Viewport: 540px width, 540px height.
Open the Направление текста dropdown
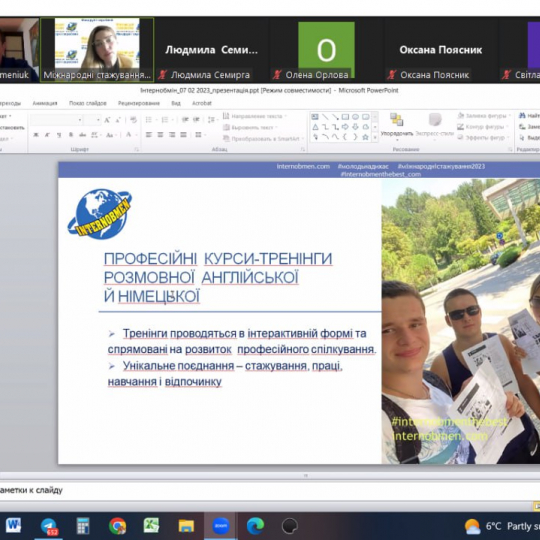(x=255, y=116)
